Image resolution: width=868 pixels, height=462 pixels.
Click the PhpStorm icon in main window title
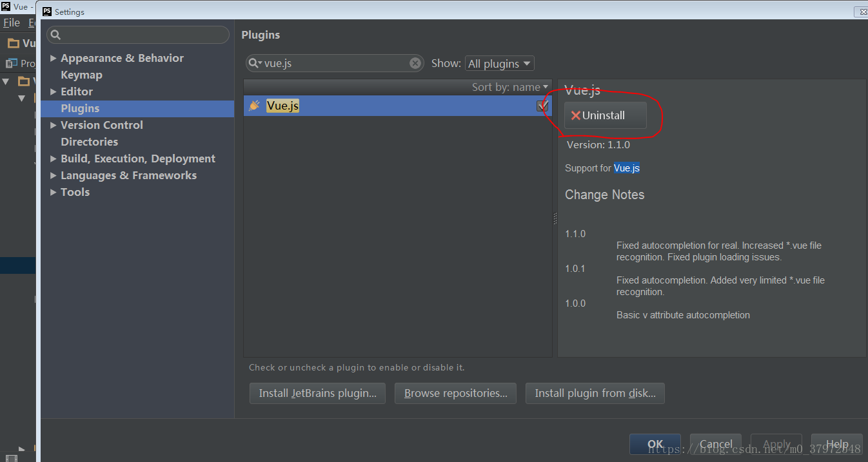tap(6, 6)
